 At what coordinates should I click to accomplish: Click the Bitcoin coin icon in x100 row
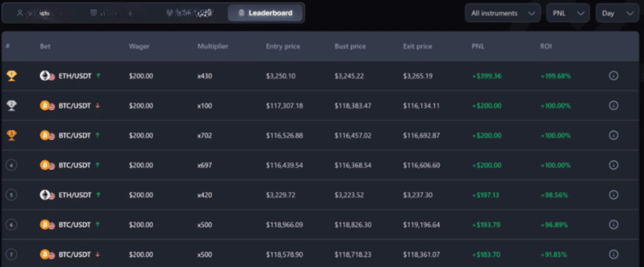tap(44, 105)
